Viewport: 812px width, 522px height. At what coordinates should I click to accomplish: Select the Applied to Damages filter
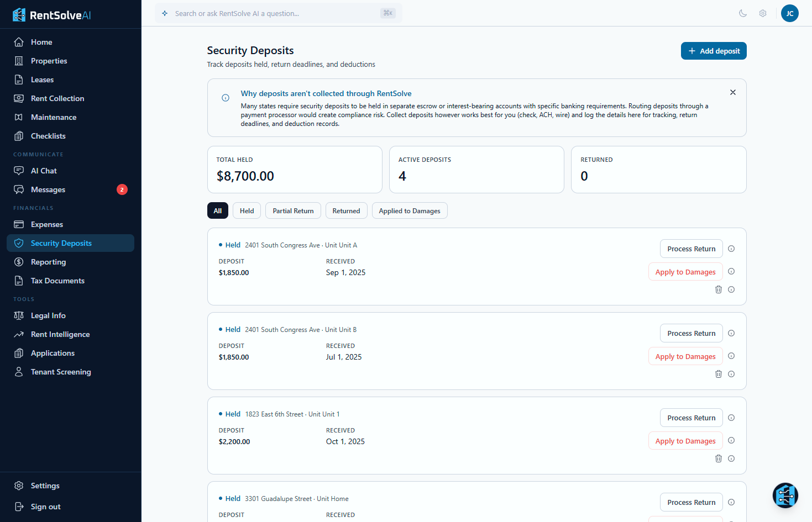pos(409,210)
